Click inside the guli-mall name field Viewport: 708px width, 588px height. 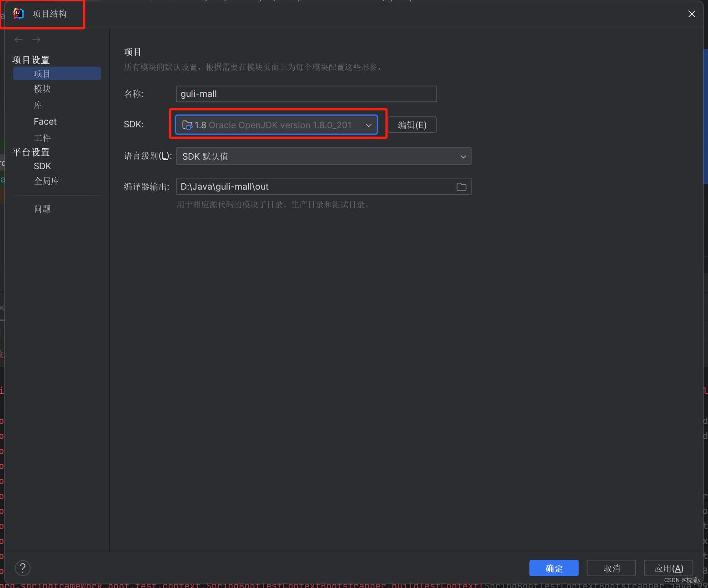(306, 94)
